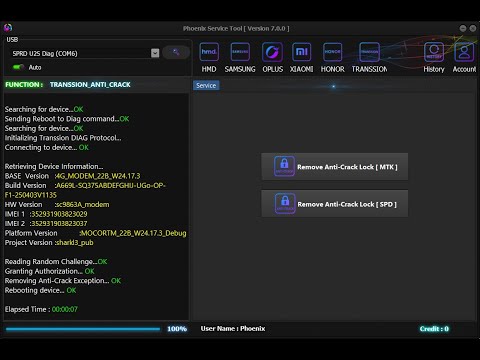
Task: Switch to the Service tab
Action: tap(206, 85)
